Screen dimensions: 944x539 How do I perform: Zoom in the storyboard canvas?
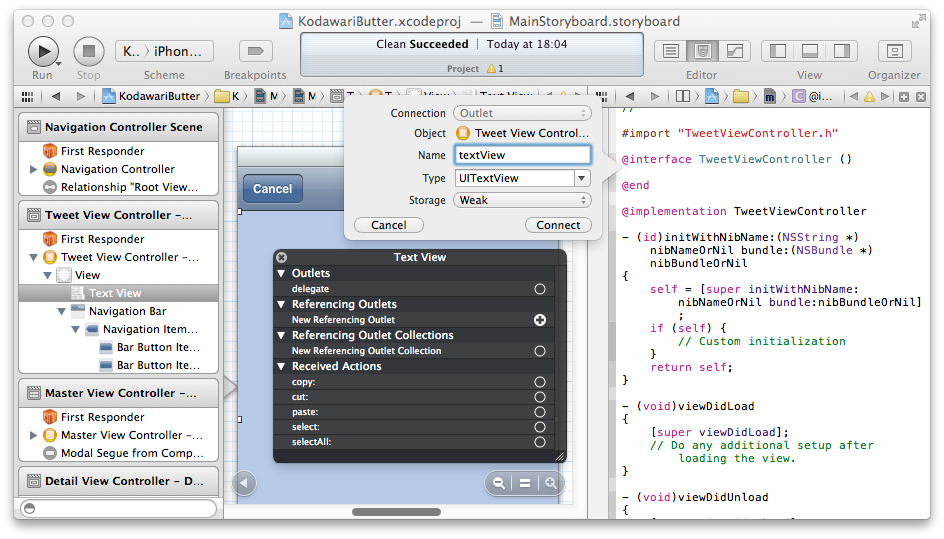point(551,483)
